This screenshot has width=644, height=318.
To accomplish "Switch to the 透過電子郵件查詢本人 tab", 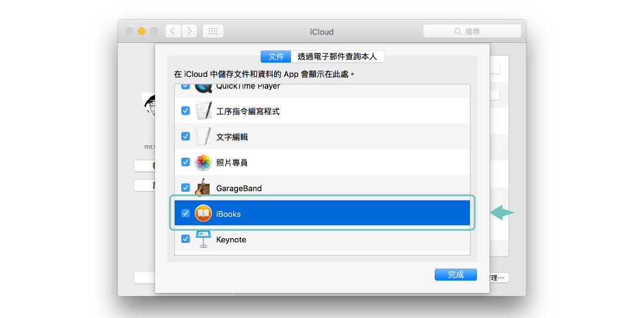I will pyautogui.click(x=337, y=57).
